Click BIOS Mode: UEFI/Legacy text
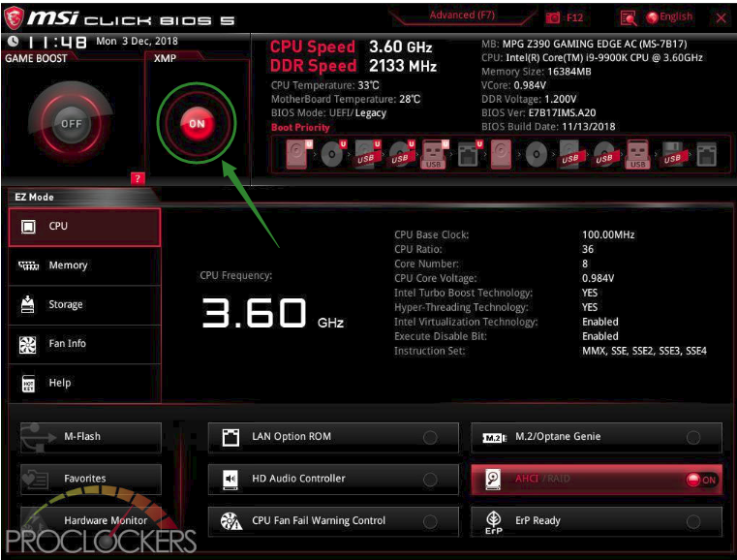 pyautogui.click(x=328, y=112)
